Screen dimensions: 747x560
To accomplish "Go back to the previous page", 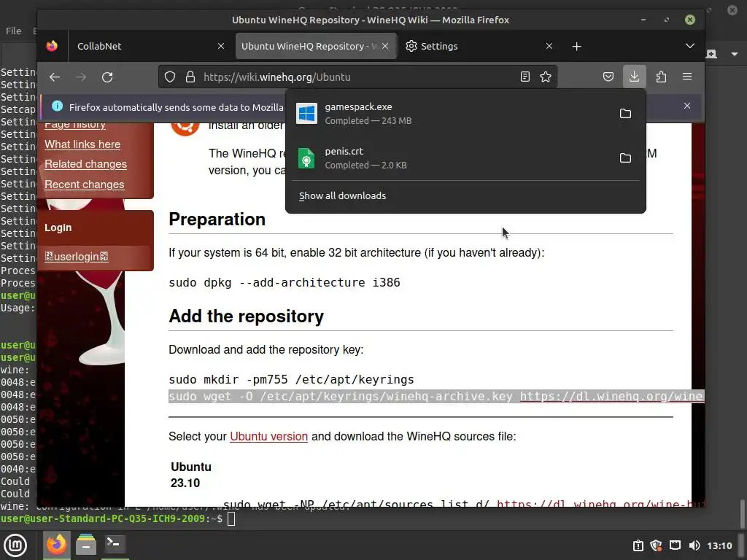I will coord(55,77).
